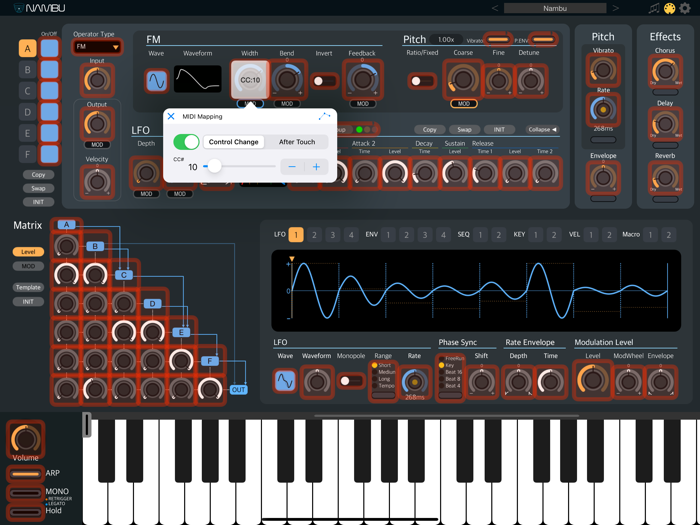Viewport: 700px width, 525px height.
Task: Click the Pitch Vibrato knob
Action: [603, 70]
